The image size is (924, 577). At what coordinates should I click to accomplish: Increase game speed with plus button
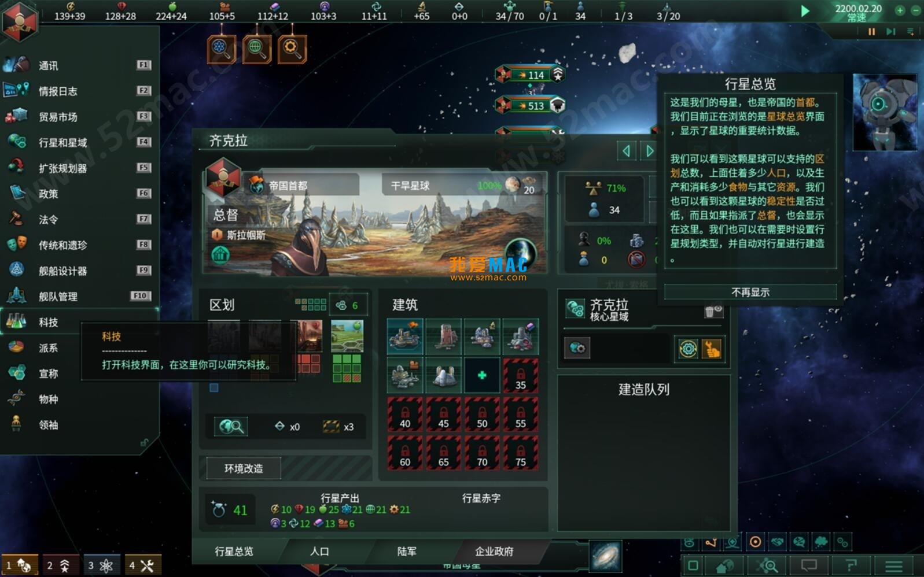[x=900, y=10]
